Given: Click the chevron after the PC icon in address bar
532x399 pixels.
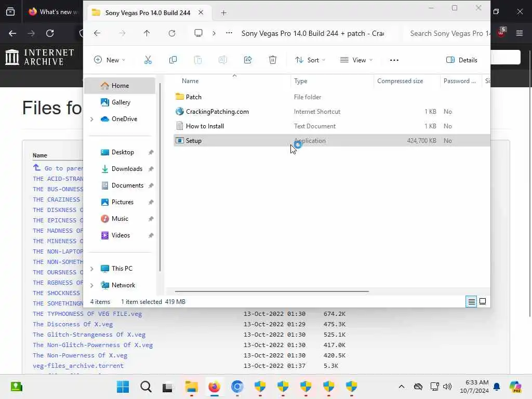Looking at the screenshot, I should tap(214, 33).
